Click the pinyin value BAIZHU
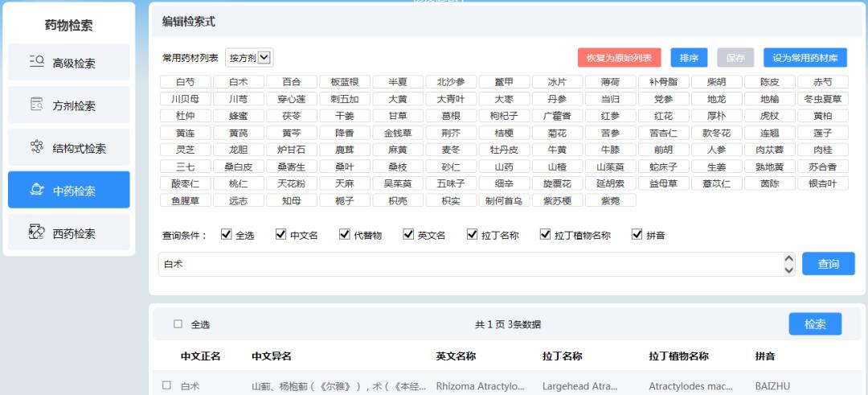This screenshot has width=868, height=395. pyautogui.click(x=772, y=386)
